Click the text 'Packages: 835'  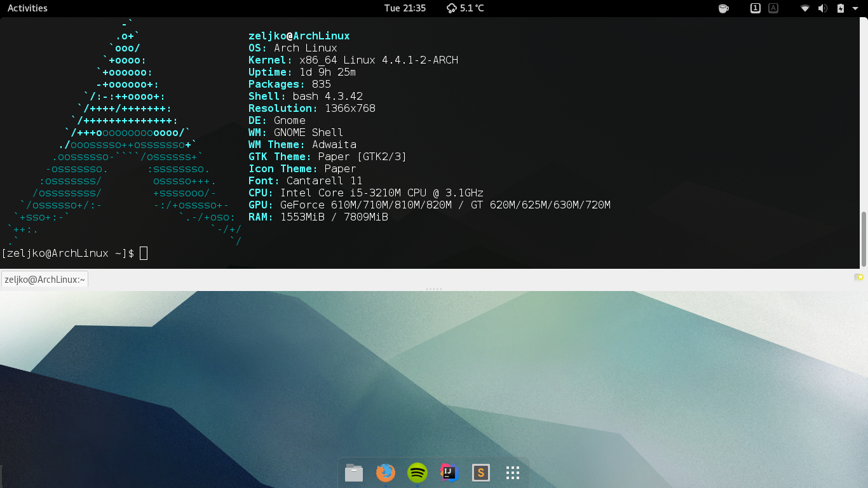pos(290,85)
